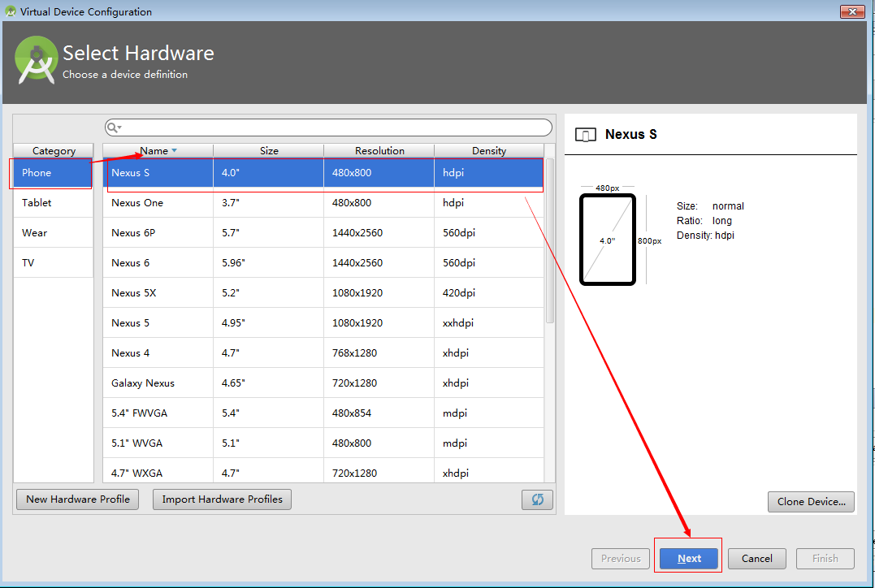Image resolution: width=875 pixels, height=588 pixels.
Task: Click the disabled Previous button
Action: pos(621,559)
